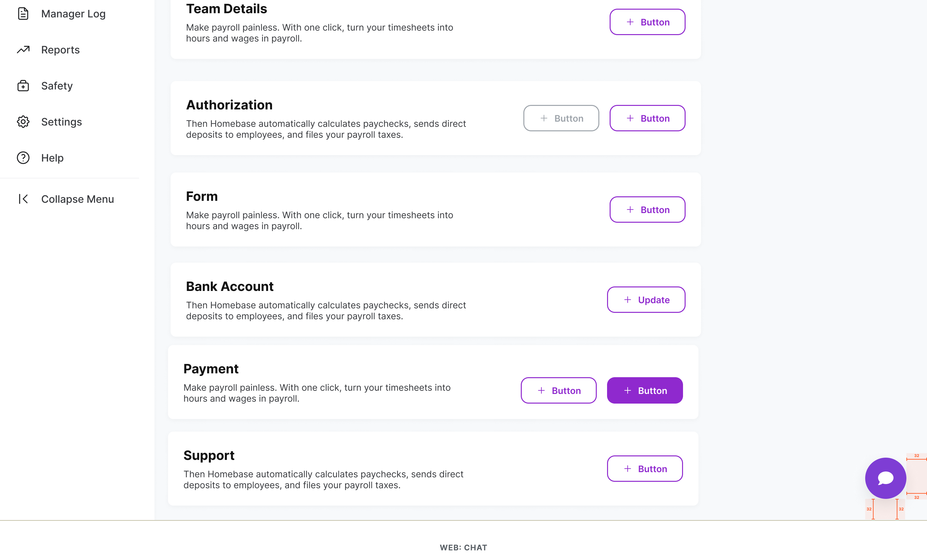This screenshot has height=560, width=927.
Task: Click the Update button for Bank Account
Action: [x=646, y=300]
